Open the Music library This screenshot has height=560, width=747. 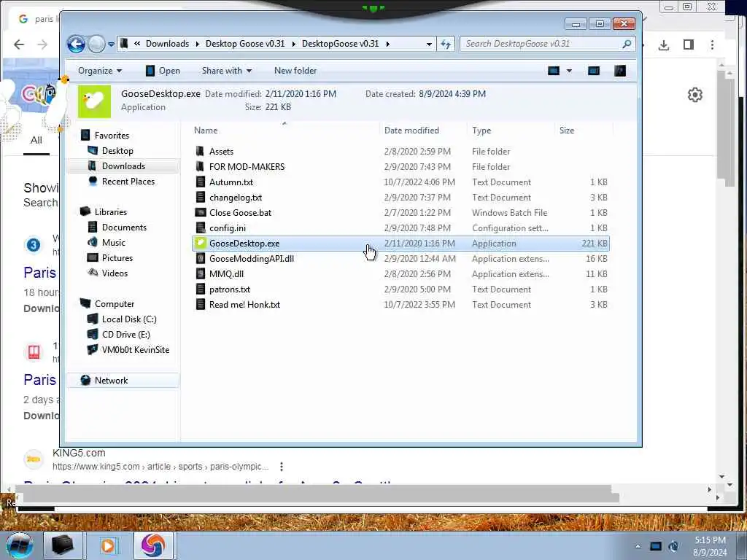tap(113, 242)
